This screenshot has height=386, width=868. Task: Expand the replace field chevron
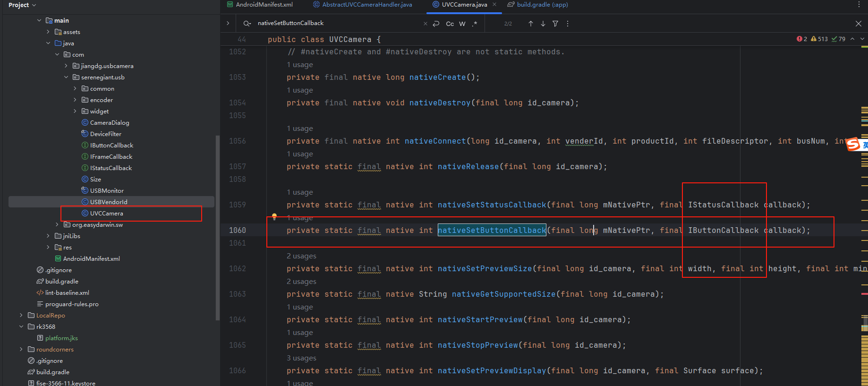point(228,23)
